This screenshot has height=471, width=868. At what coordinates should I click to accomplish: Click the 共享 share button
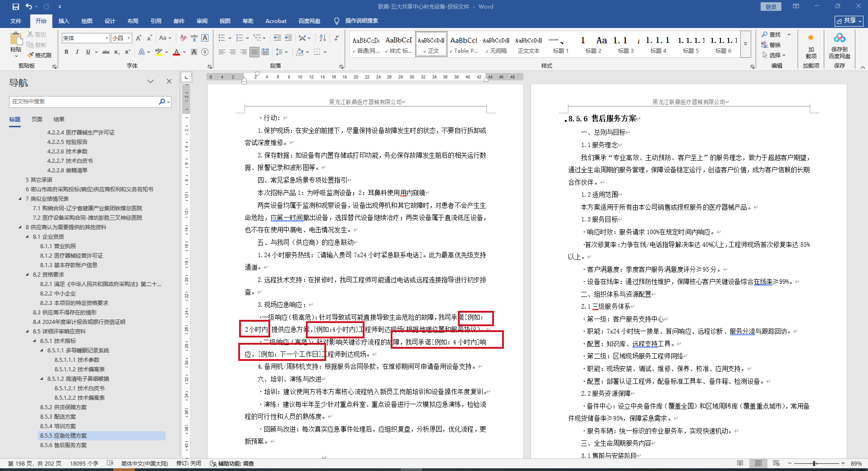[x=849, y=21]
